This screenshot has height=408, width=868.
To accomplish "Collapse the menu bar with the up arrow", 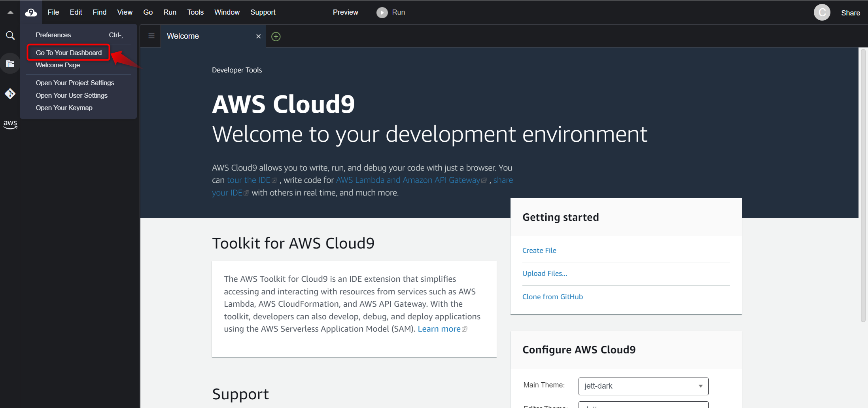I will pyautogui.click(x=10, y=13).
